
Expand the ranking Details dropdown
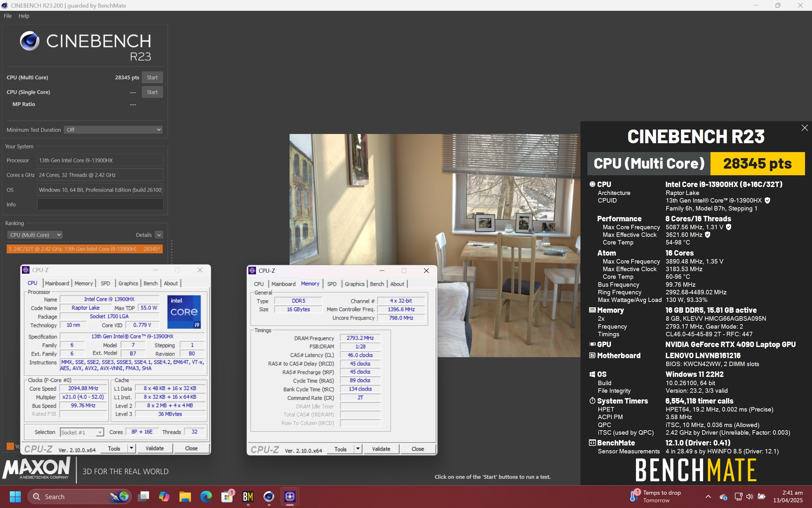tap(159, 235)
